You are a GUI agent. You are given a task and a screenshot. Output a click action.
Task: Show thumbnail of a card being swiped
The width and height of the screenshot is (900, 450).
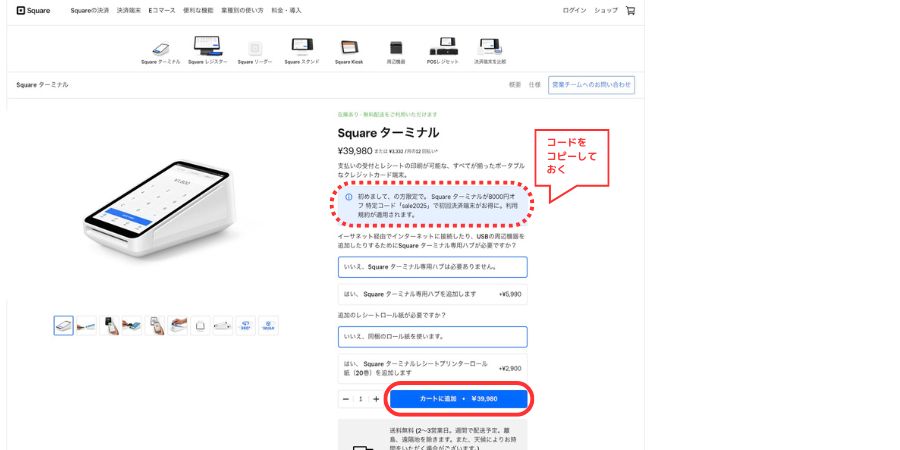(87, 325)
